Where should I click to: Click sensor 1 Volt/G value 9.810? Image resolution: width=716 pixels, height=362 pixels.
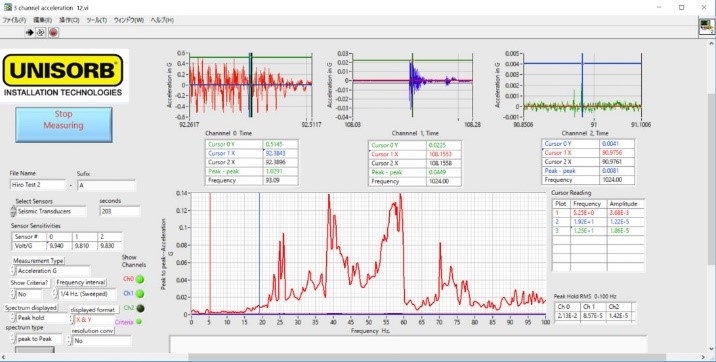point(85,246)
